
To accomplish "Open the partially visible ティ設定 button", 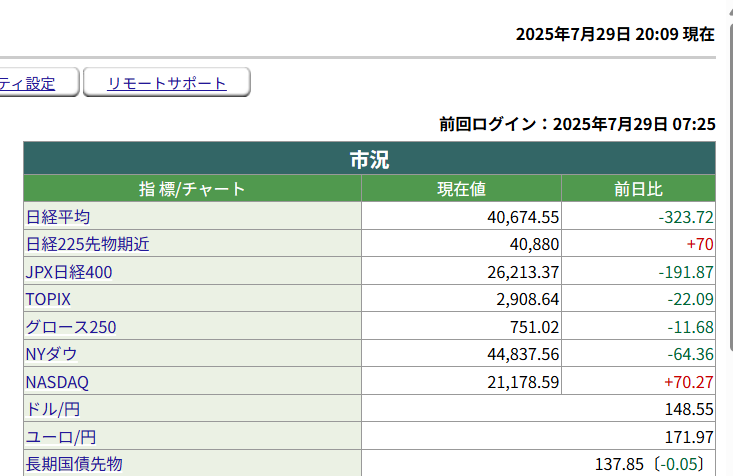I will point(29,83).
